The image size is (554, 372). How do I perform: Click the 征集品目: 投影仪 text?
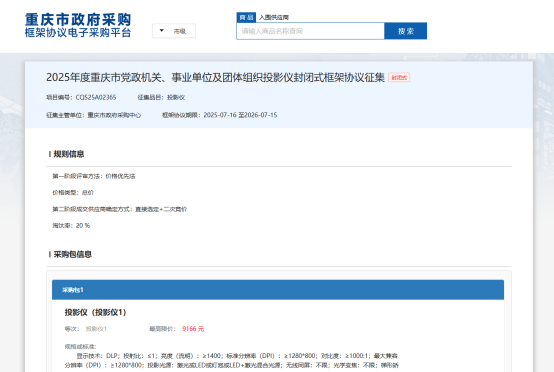[161, 98]
